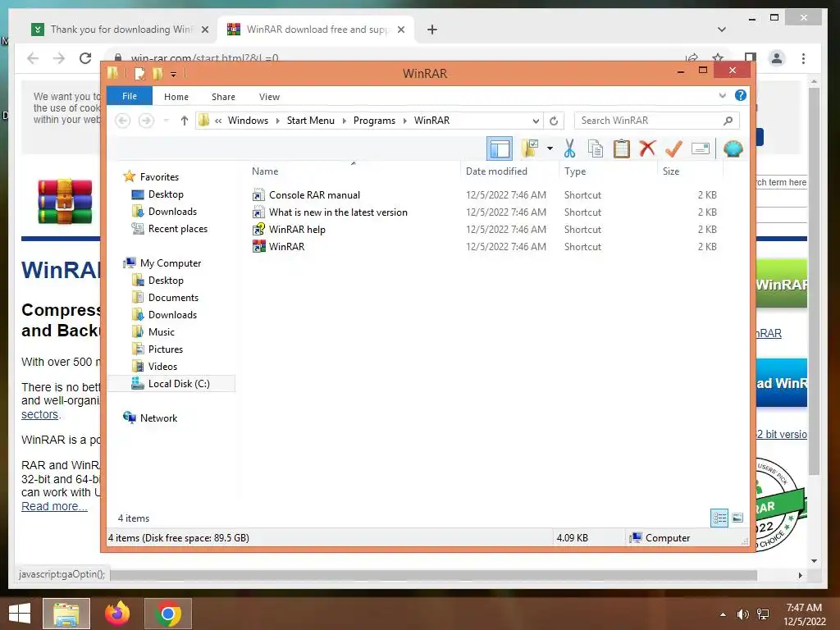Screen dimensions: 840x630
Task: Click the blue shell icon in toolbar
Action: coord(733,148)
